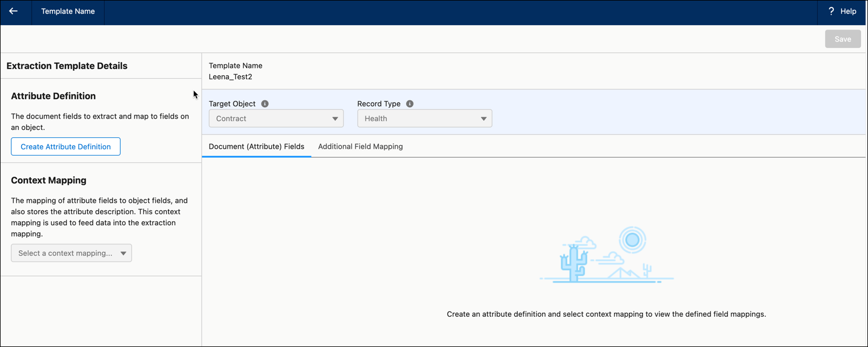Click the info icon beside Record Type
The width and height of the screenshot is (868, 347).
coord(410,103)
